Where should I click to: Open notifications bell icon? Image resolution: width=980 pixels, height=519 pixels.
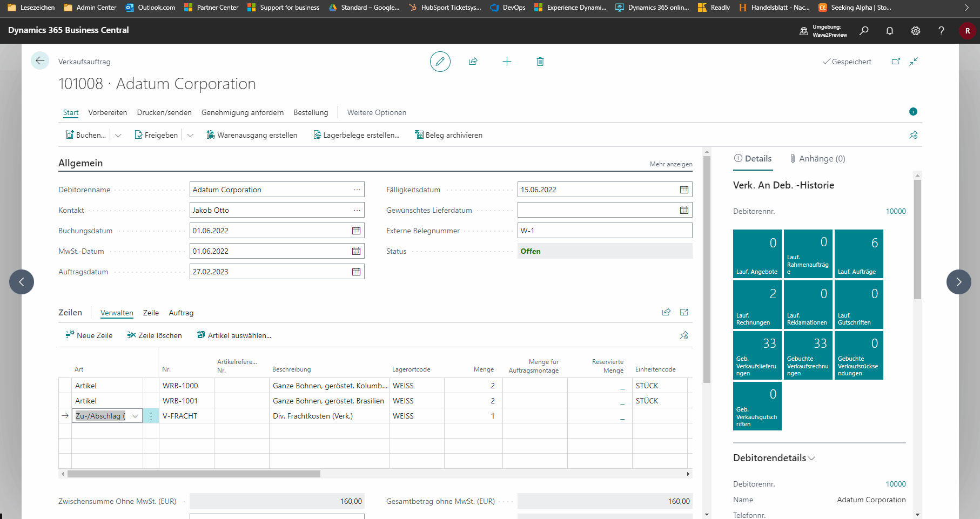click(890, 31)
